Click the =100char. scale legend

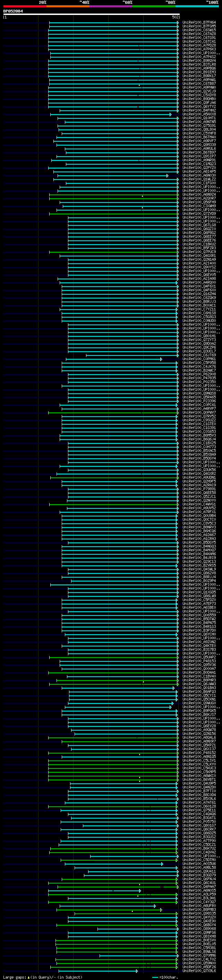click(165, 977)
